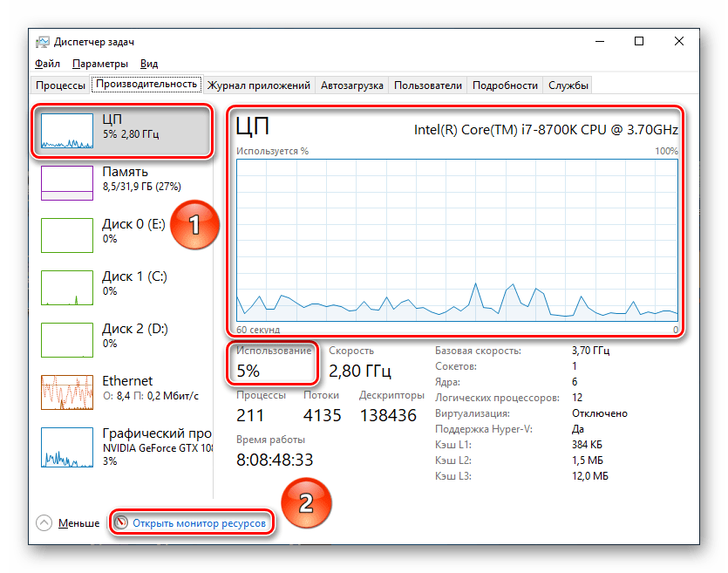
Task: Click the Меньше label
Action: coord(79,523)
